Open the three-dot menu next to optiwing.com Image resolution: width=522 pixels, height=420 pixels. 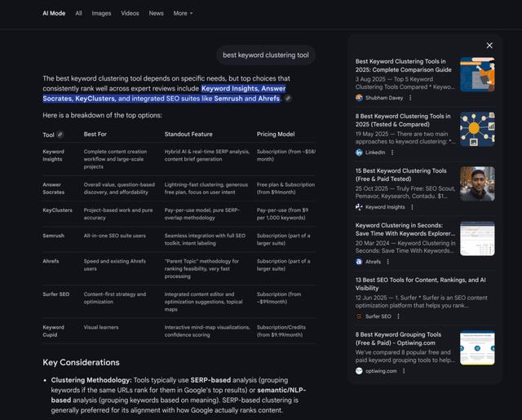click(x=404, y=371)
